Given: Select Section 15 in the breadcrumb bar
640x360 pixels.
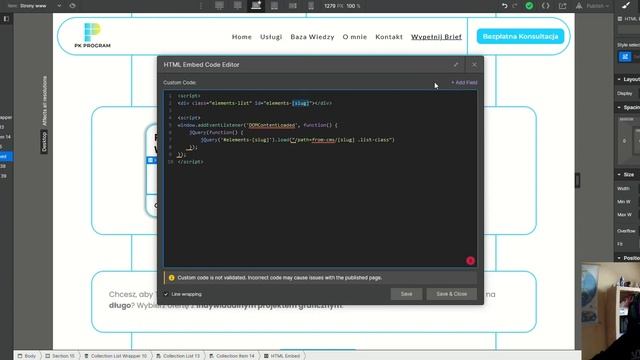Looking at the screenshot, I should point(60,356).
